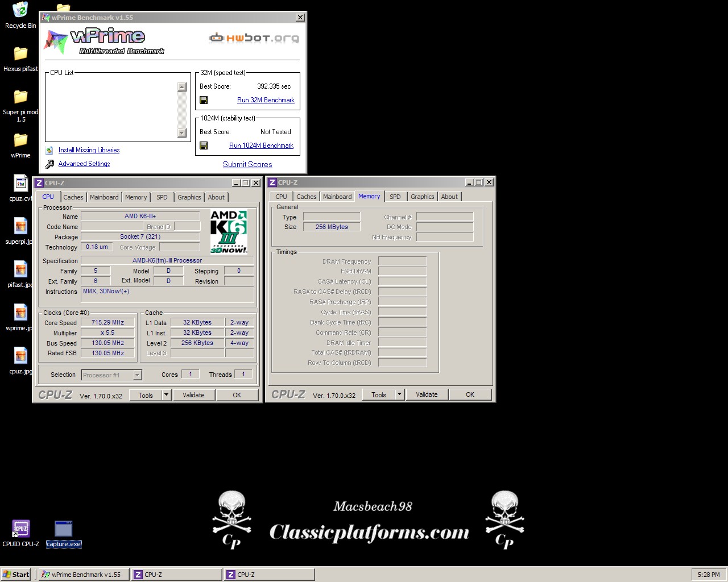Open Graphics tab in right CPU-Z window
The image size is (728, 582).
coord(423,197)
